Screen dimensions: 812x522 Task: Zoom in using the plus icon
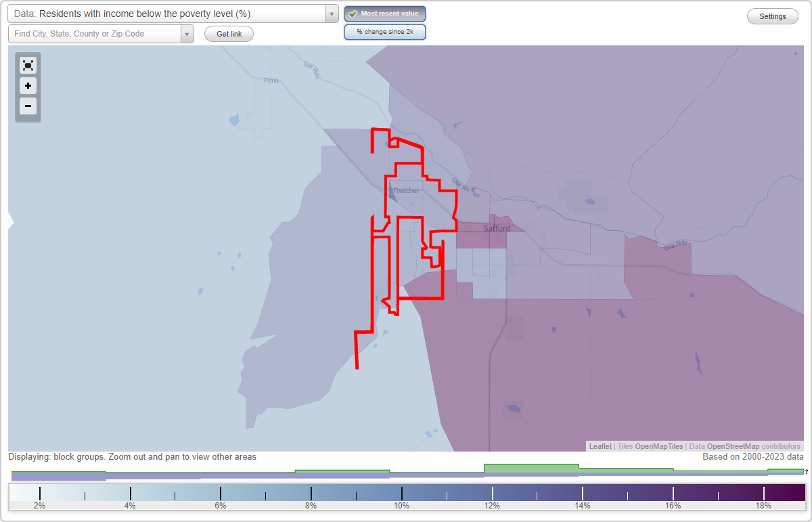pos(28,85)
